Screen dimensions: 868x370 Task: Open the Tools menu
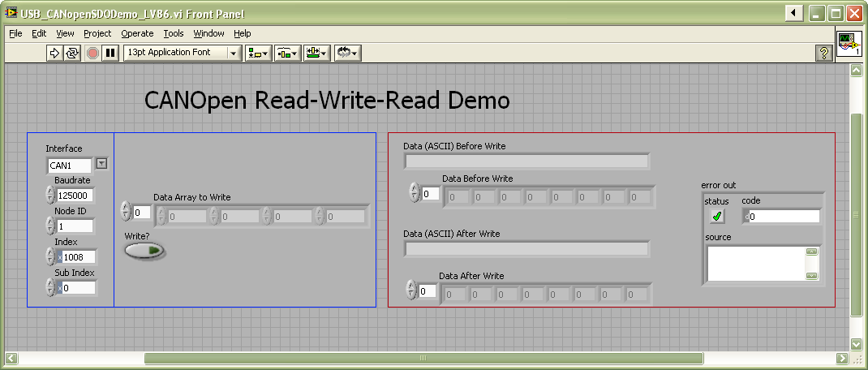pyautogui.click(x=174, y=33)
